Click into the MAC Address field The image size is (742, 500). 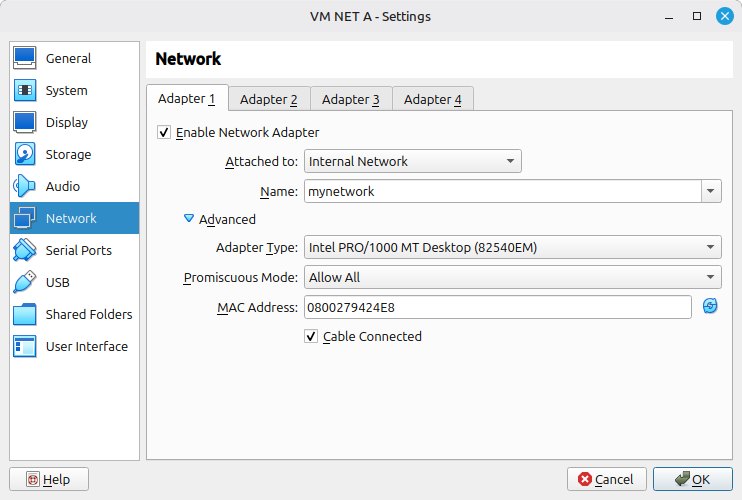tap(497, 307)
